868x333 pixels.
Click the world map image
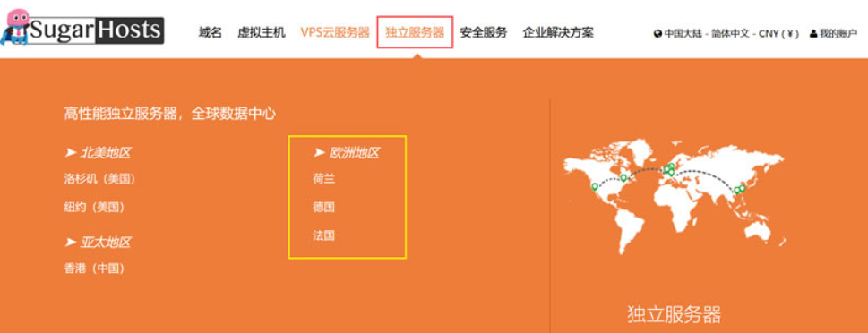click(x=675, y=197)
